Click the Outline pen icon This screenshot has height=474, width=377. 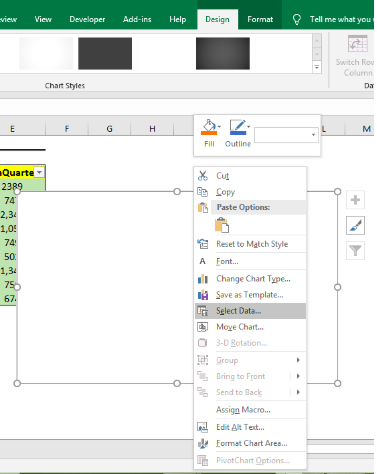(x=238, y=127)
